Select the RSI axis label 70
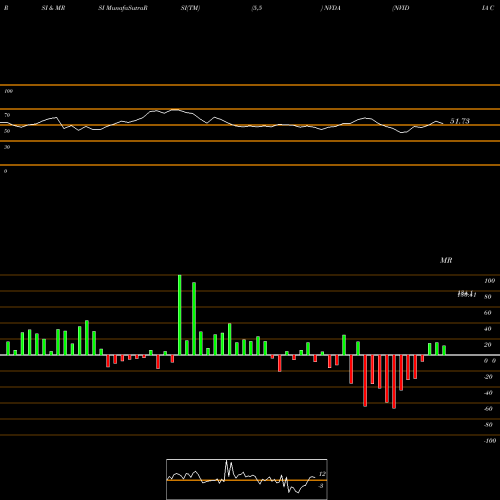Screen dimensions: 500x500 point(7,115)
